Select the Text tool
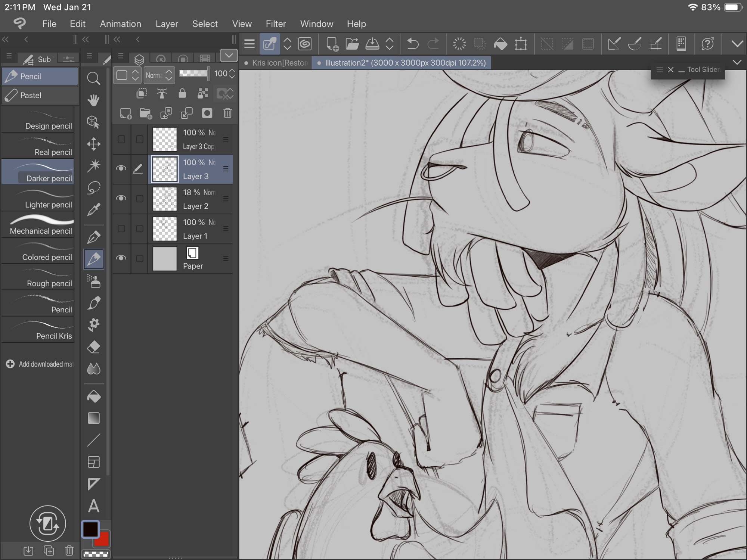Viewport: 747px width, 560px height. point(93,506)
